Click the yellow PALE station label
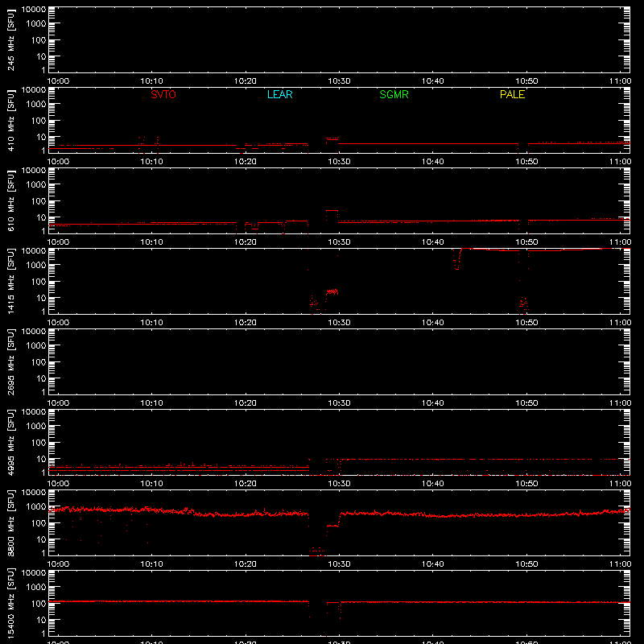Screen dimensions: 644x644 pyautogui.click(x=512, y=94)
